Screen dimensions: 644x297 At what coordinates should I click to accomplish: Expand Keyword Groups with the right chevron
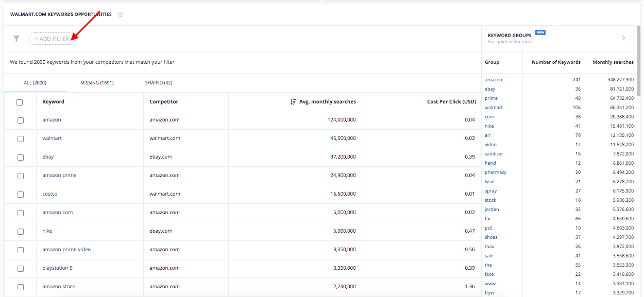pyautogui.click(x=623, y=38)
